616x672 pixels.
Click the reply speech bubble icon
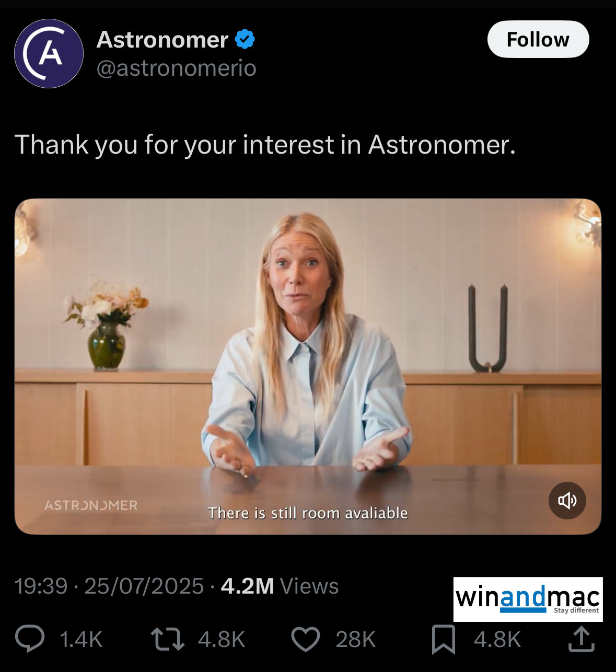point(30,639)
